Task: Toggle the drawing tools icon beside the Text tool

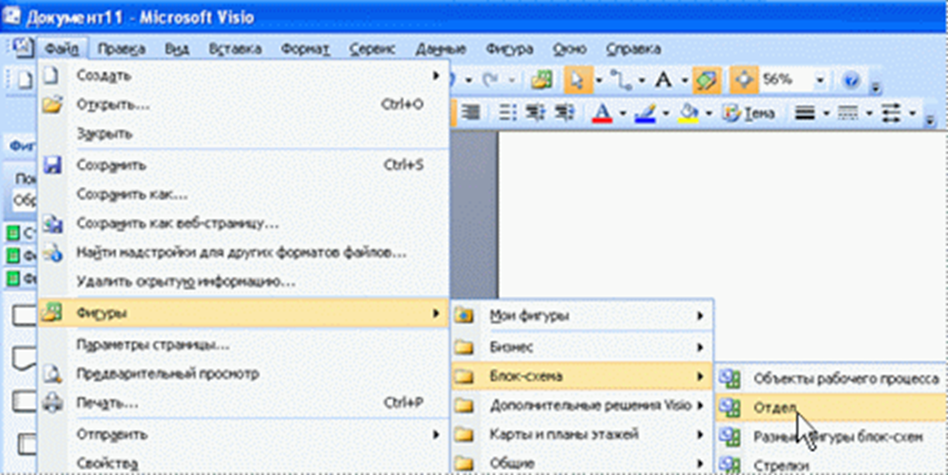Action: (706, 80)
